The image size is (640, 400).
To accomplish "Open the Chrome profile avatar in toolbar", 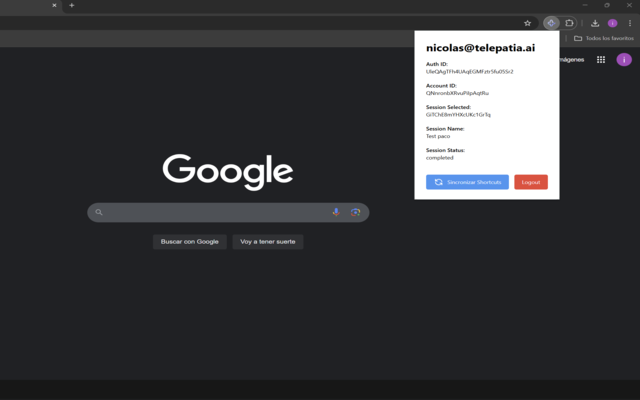I will 612,23.
